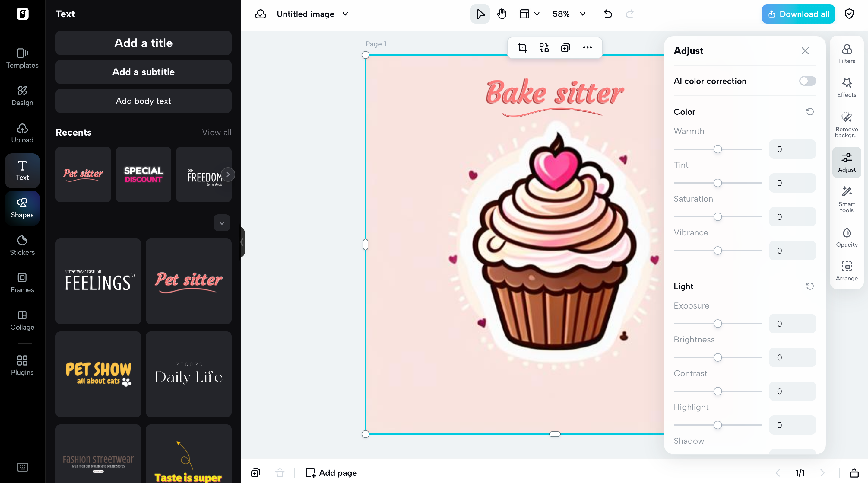The image size is (868, 483).
Task: Click the cloud save status icon
Action: coord(261,14)
